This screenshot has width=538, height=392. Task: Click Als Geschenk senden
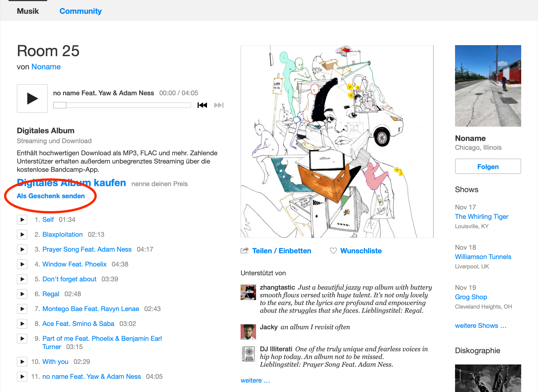[51, 196]
